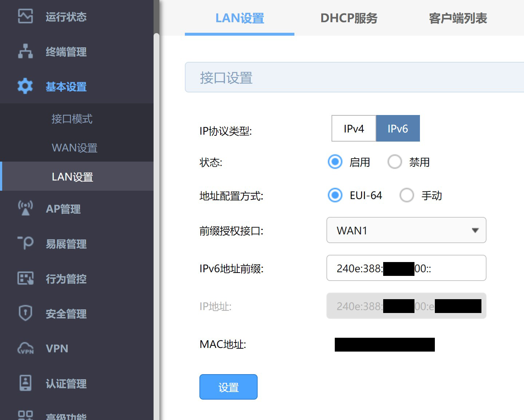Select 手动 address configuration mode

407,195
